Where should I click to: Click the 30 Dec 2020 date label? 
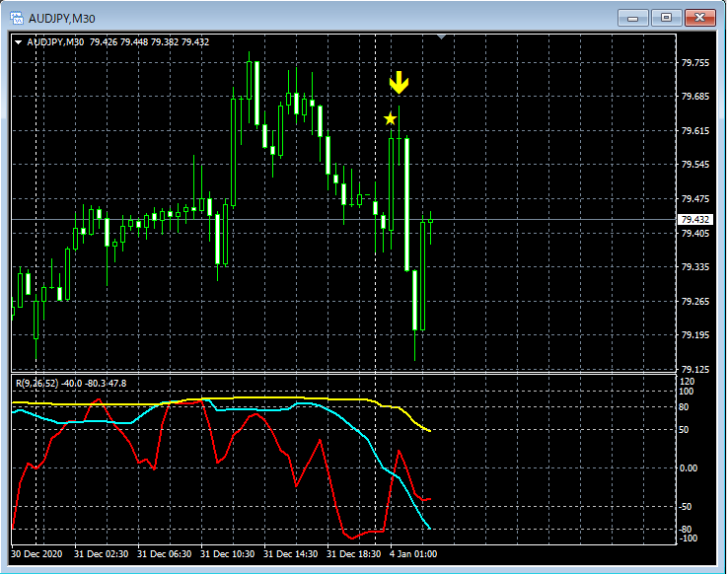38,554
